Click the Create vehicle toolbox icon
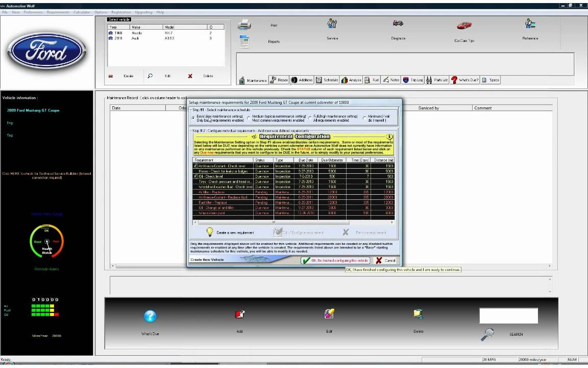Image resolution: width=588 pixels, height=368 pixels. click(111, 76)
